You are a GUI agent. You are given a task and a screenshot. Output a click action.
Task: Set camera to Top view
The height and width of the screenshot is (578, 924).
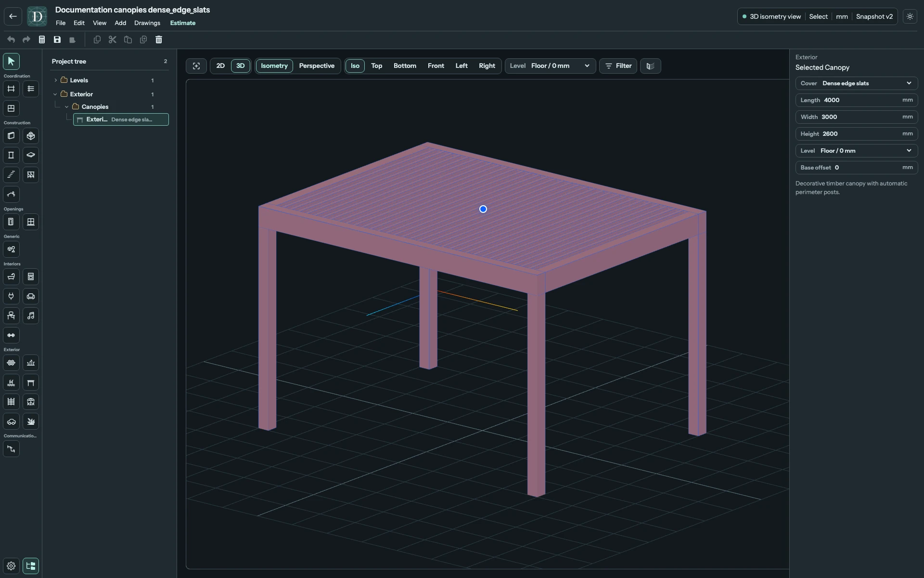[x=376, y=66]
